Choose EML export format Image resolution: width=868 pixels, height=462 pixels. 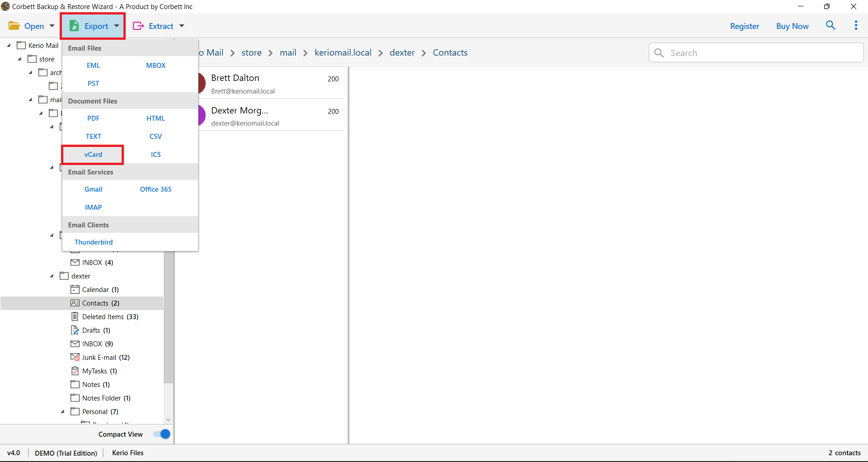pyautogui.click(x=94, y=65)
